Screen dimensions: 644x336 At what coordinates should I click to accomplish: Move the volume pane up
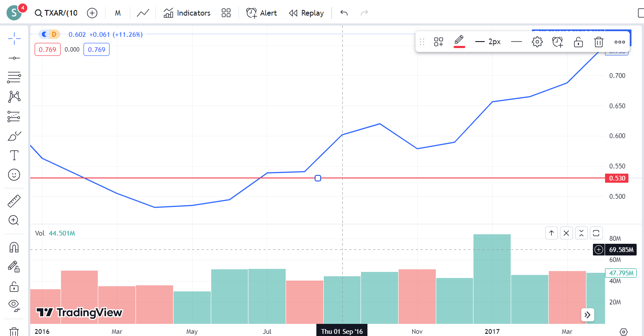coord(551,233)
